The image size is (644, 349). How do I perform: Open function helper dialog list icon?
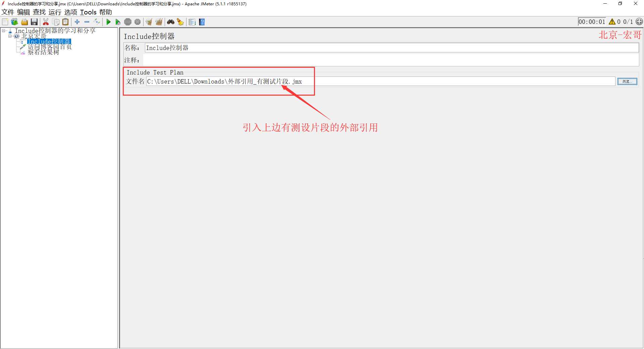point(192,22)
